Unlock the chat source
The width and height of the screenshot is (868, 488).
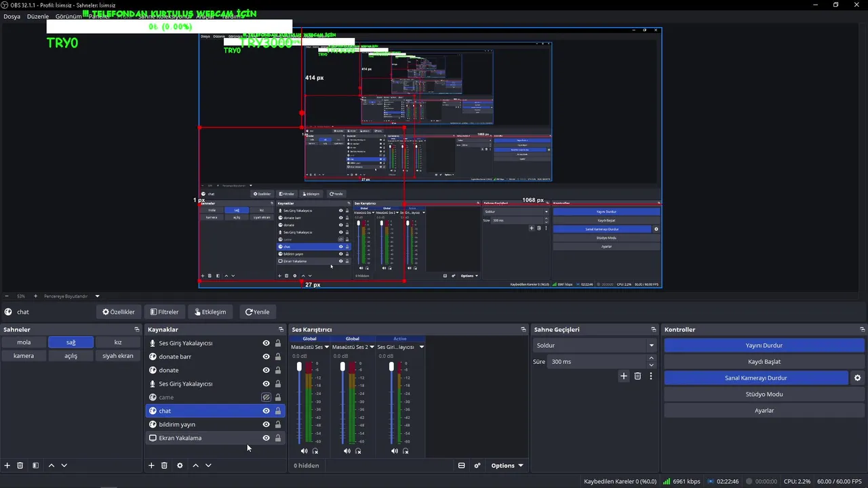(x=278, y=411)
